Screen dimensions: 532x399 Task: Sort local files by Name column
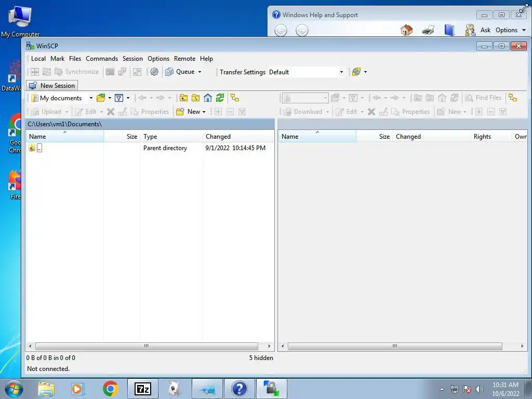point(65,137)
